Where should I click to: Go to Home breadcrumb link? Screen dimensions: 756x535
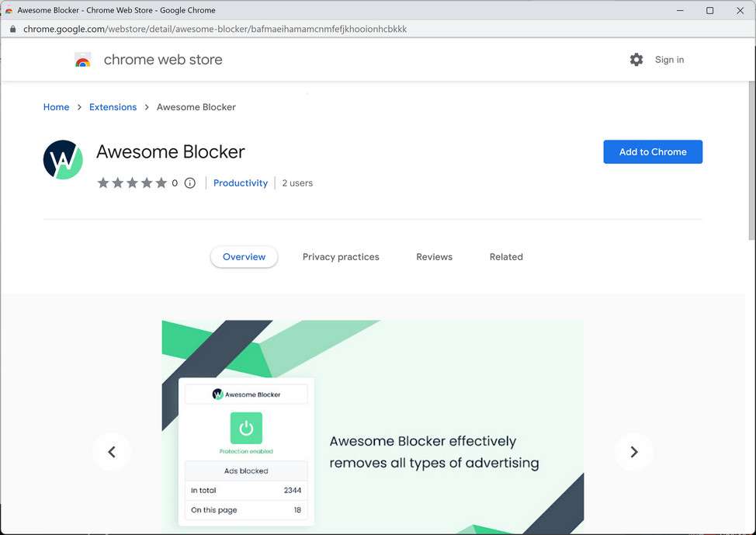pyautogui.click(x=56, y=107)
